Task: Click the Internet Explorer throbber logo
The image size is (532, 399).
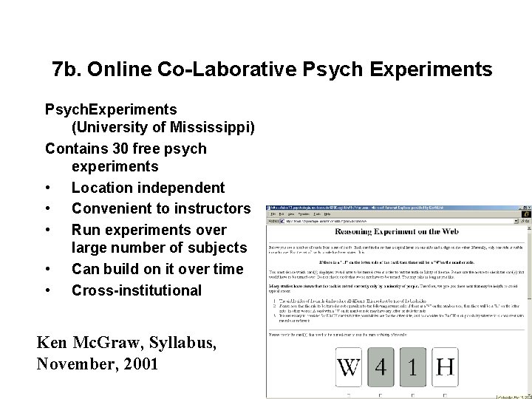Action: click(526, 214)
